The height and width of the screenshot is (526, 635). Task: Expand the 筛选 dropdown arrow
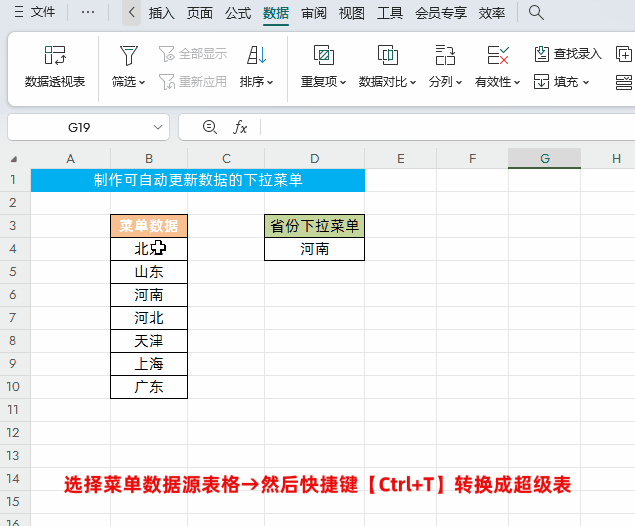142,83
